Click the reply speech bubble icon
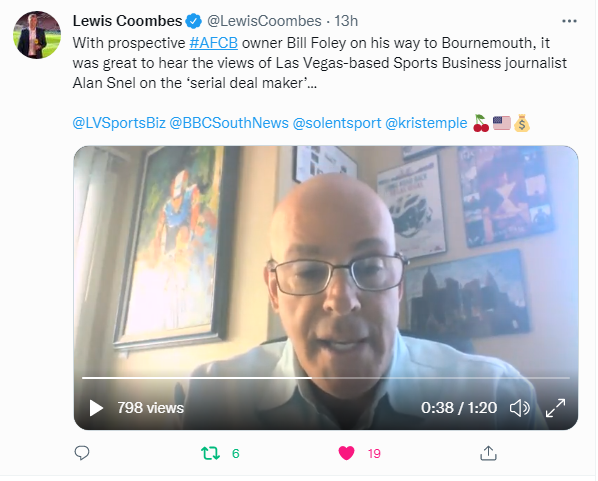The image size is (598, 481). [x=82, y=453]
